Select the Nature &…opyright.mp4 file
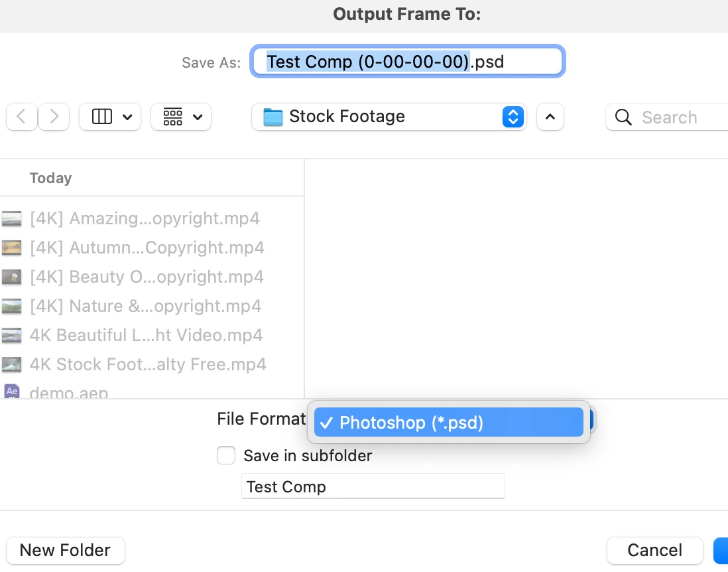 (x=145, y=306)
